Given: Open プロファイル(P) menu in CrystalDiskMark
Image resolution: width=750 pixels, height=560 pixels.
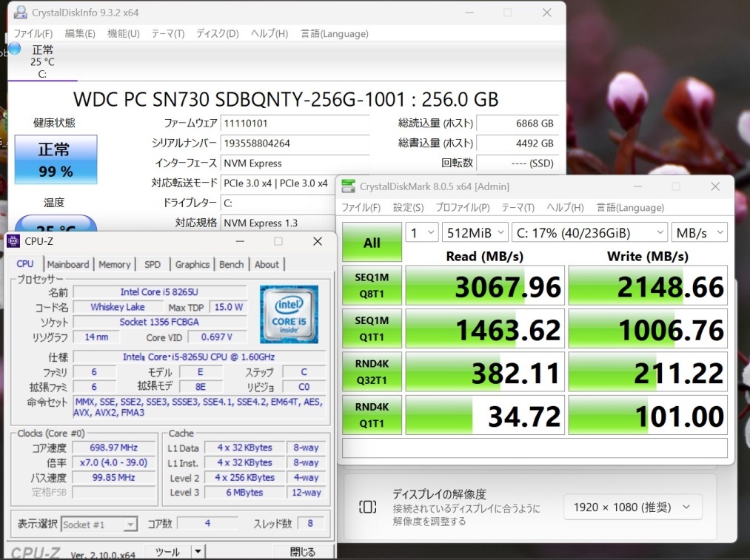Looking at the screenshot, I should click(463, 207).
